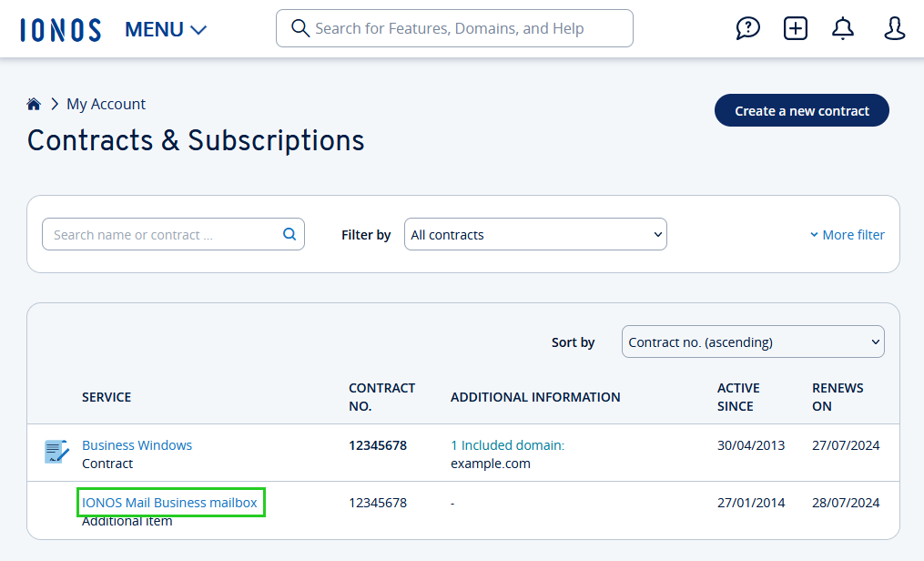Open the MENU dropdown

[165, 28]
